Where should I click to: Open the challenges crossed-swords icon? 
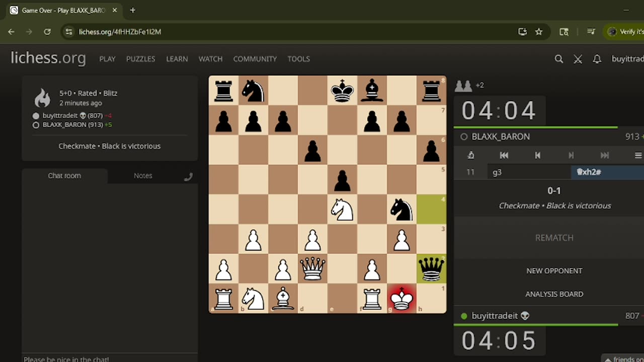578,59
